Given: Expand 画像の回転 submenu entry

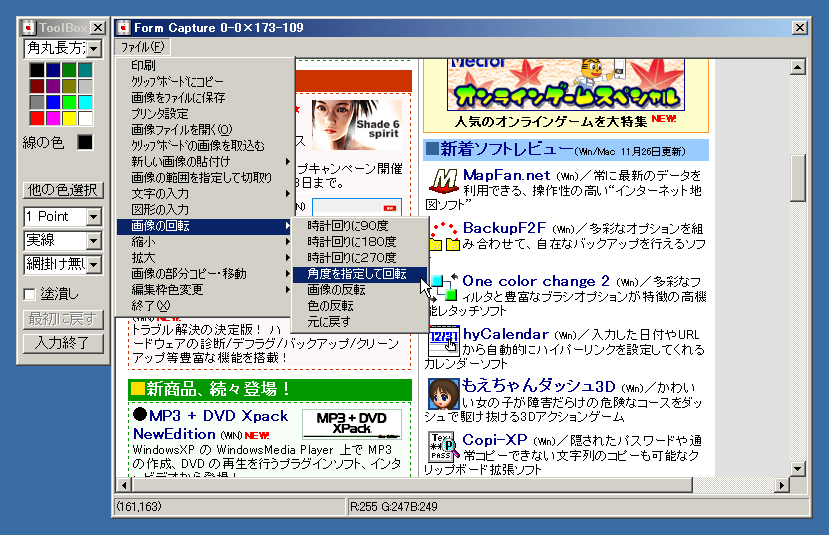Looking at the screenshot, I should pos(205,226).
